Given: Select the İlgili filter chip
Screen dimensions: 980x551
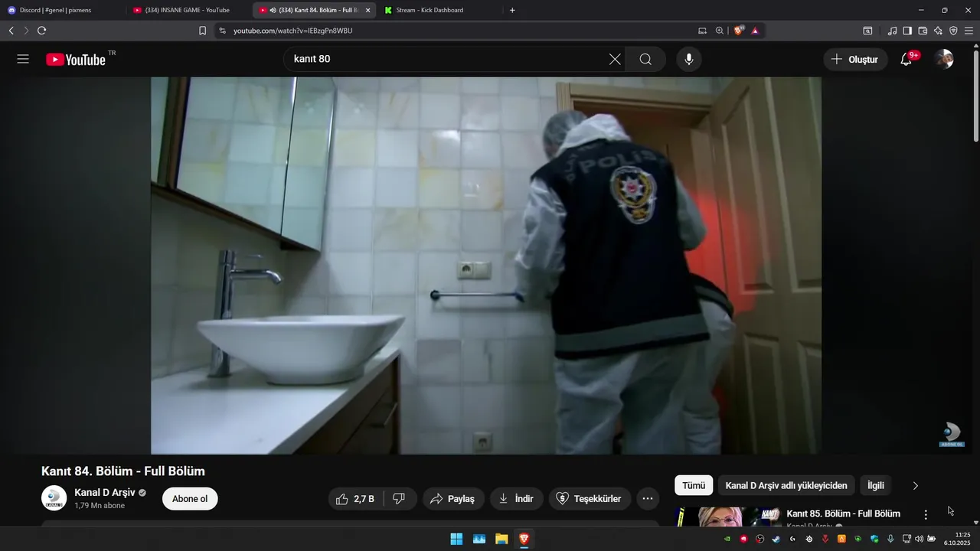Looking at the screenshot, I should click(x=876, y=485).
